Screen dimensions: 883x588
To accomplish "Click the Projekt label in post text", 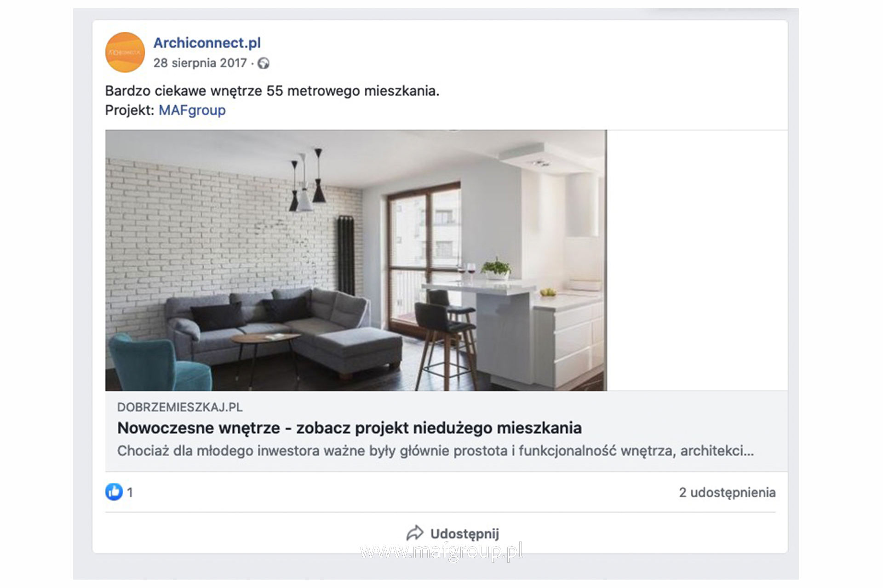I will (x=130, y=110).
